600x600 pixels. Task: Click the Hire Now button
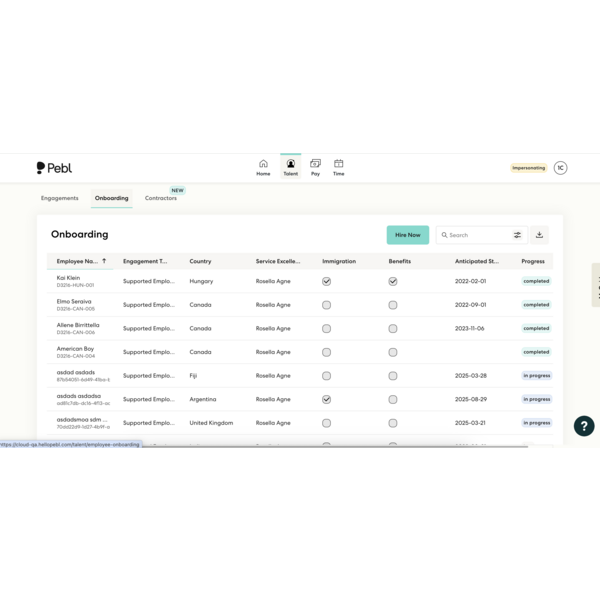[x=407, y=235]
